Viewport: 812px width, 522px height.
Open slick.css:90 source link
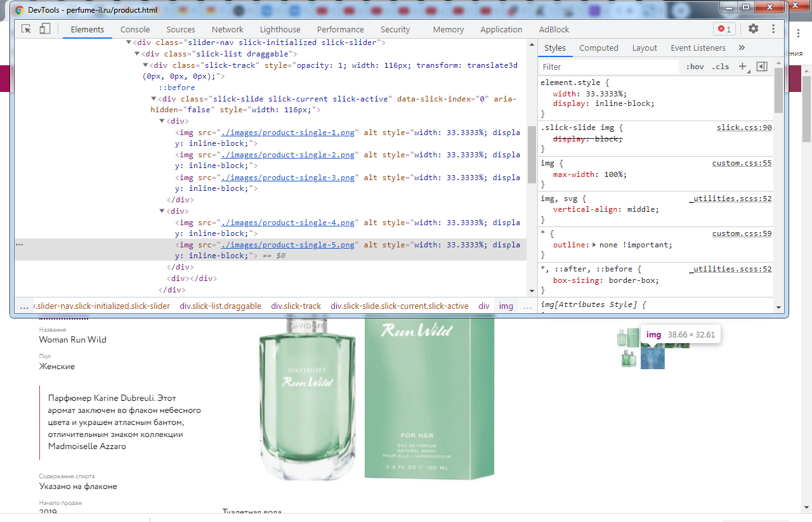click(744, 127)
